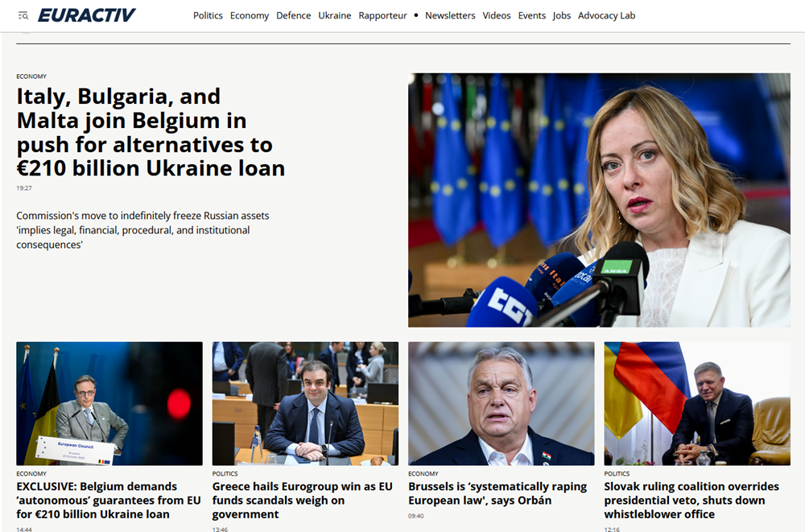Open the Belgium European Council podium thumbnail

(x=109, y=403)
